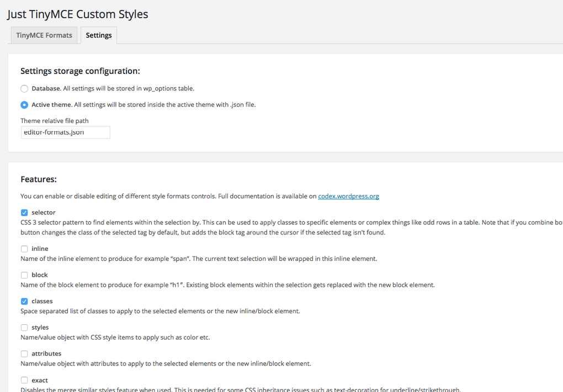Click the bold 'selector' label text
This screenshot has width=563, height=392.
tap(44, 213)
